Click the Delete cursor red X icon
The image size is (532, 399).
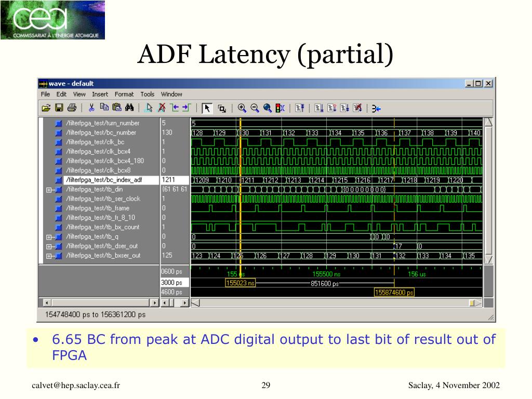pos(162,108)
